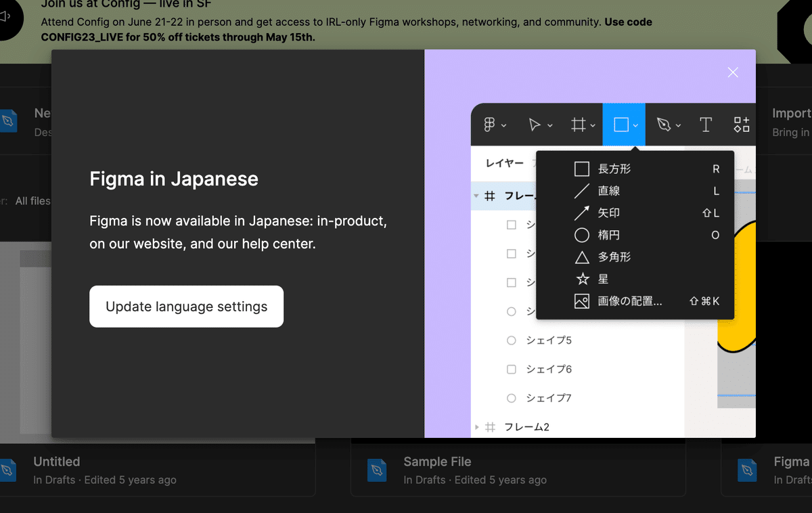Choose 星 star from the shape menu

coord(635,279)
